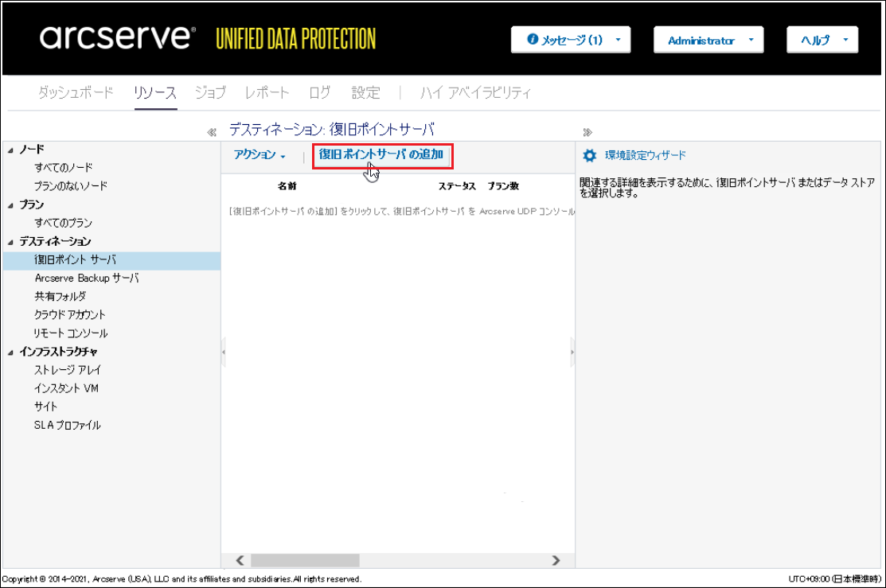The width and height of the screenshot is (886, 588).
Task: Select クラウド アカウント in the tree
Action: point(69,314)
